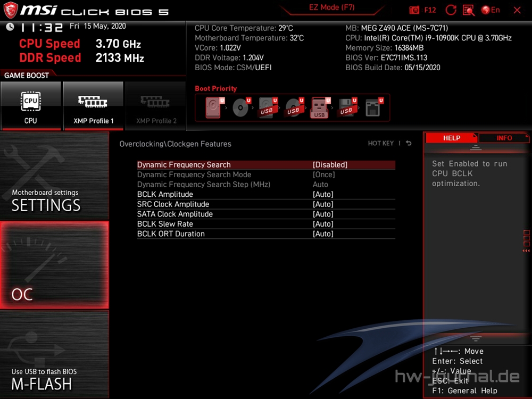The image size is (532, 399).
Task: Open SRC Clock Amplitude [Auto] setting
Action: coord(266,204)
